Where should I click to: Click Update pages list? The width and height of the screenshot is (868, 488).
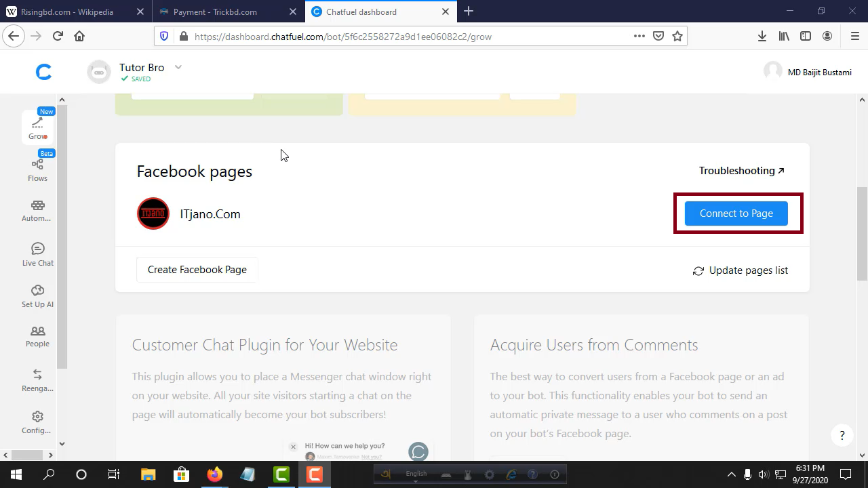(x=740, y=270)
